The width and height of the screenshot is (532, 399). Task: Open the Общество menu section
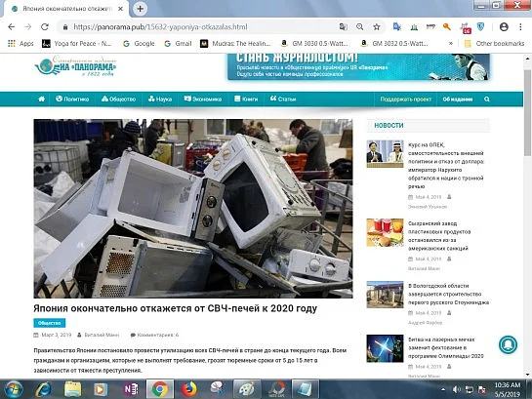point(119,99)
